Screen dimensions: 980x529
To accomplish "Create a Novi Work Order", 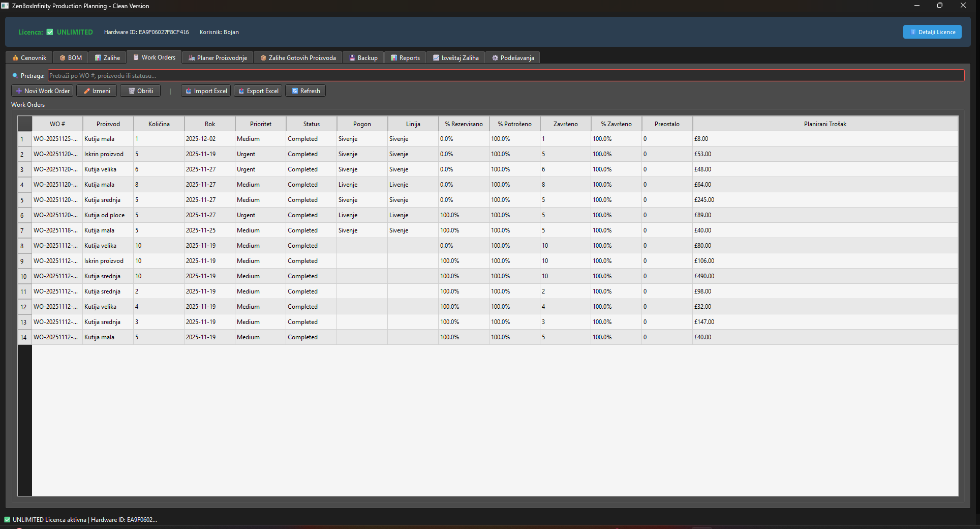I will (x=42, y=91).
